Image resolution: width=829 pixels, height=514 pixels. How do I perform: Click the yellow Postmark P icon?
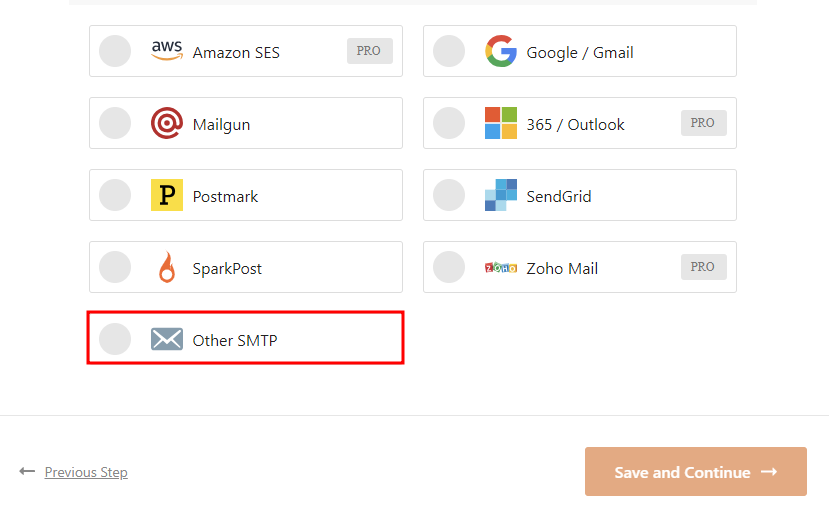[167, 196]
